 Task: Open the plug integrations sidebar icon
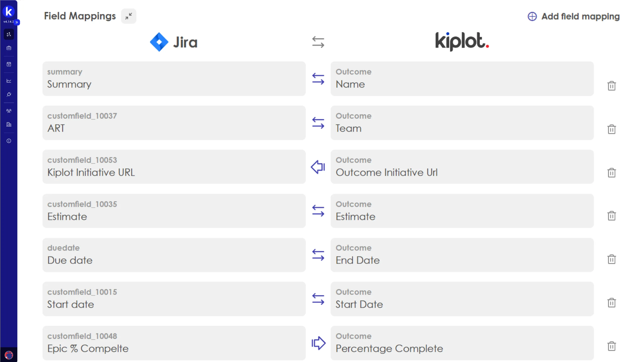point(9,95)
